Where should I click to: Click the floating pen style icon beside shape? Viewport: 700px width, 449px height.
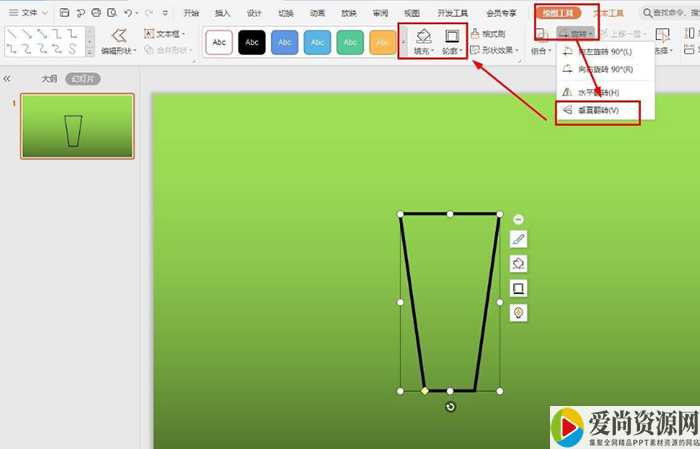click(x=518, y=239)
